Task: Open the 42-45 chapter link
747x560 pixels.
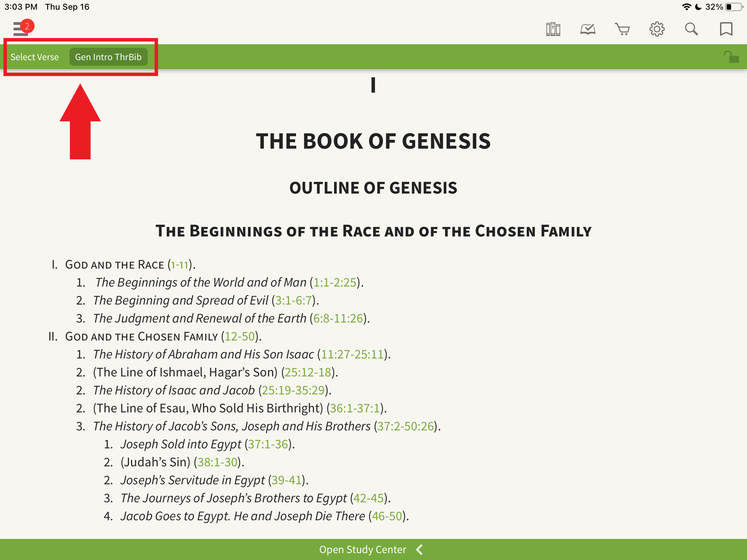Action: pyautogui.click(x=369, y=498)
